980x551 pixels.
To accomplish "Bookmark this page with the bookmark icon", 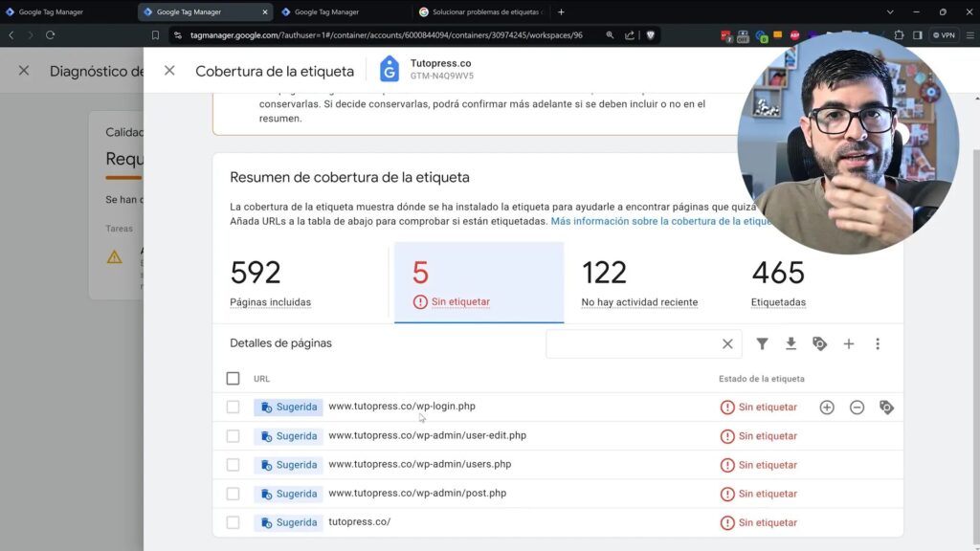I will [155, 35].
